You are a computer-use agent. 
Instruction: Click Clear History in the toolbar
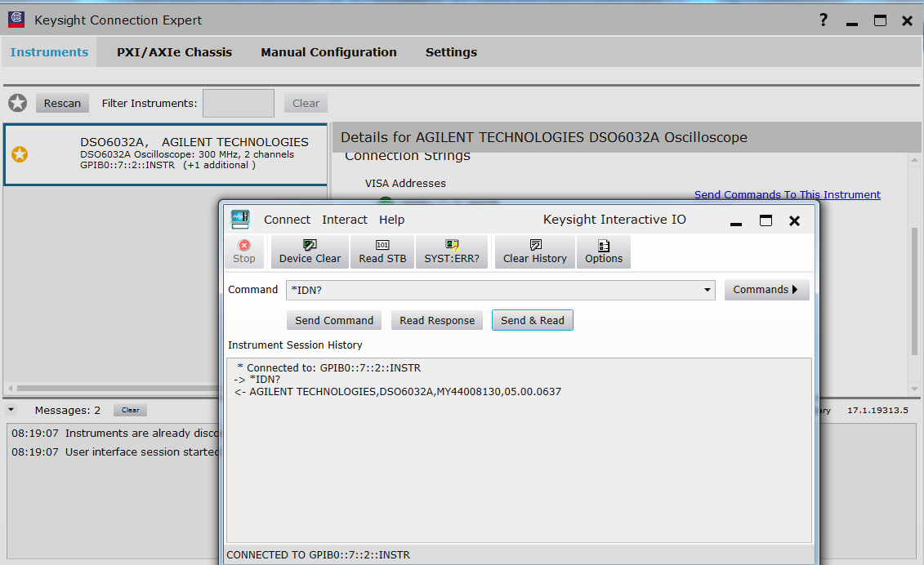tap(535, 251)
